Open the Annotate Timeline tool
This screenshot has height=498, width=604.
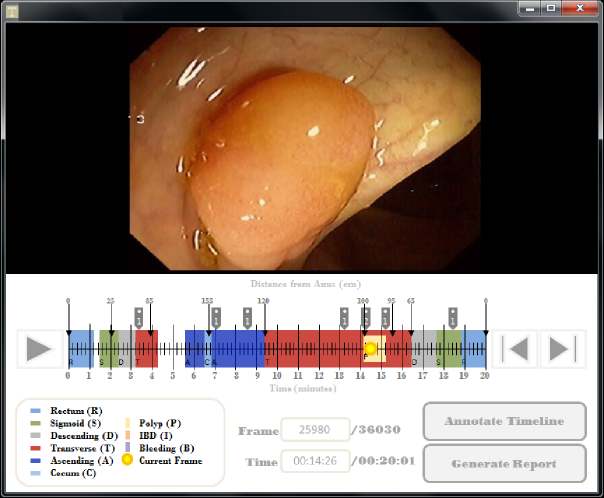coord(505,421)
